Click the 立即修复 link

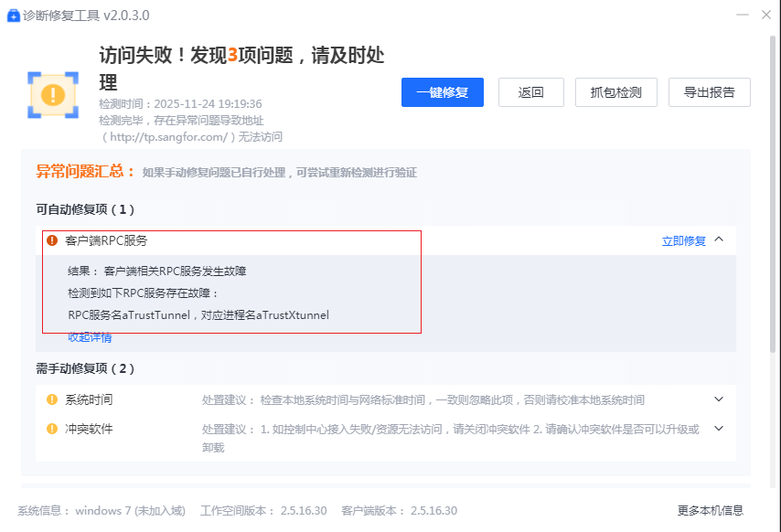coord(683,241)
